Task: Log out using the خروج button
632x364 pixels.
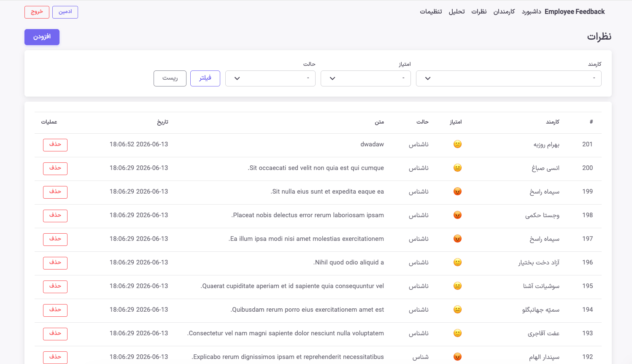Action: point(37,12)
